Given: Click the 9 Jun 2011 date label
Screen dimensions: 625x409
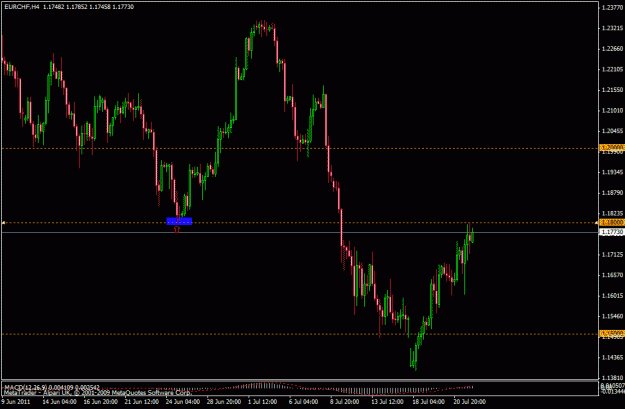Looking at the screenshot, I should [x=17, y=401].
